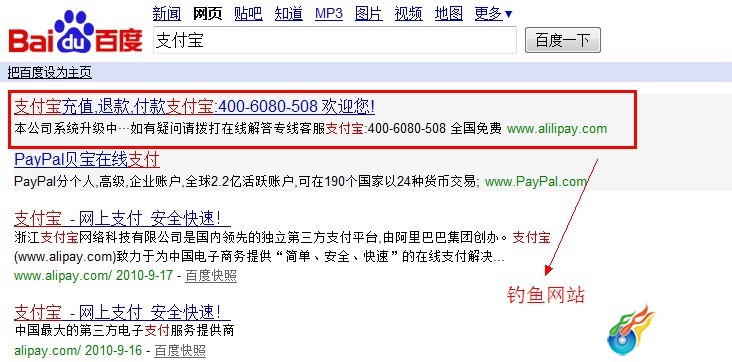Open the 支付宝充值,退款 400-6080-508 result

194,107
